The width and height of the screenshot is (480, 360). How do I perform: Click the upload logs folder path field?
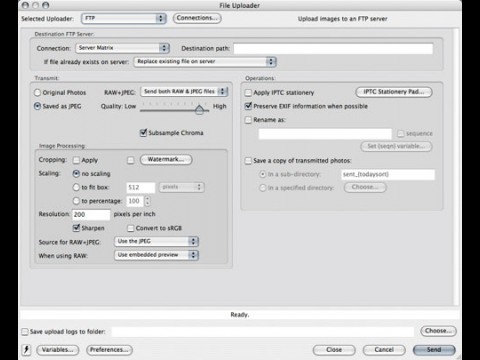pyautogui.click(x=263, y=332)
